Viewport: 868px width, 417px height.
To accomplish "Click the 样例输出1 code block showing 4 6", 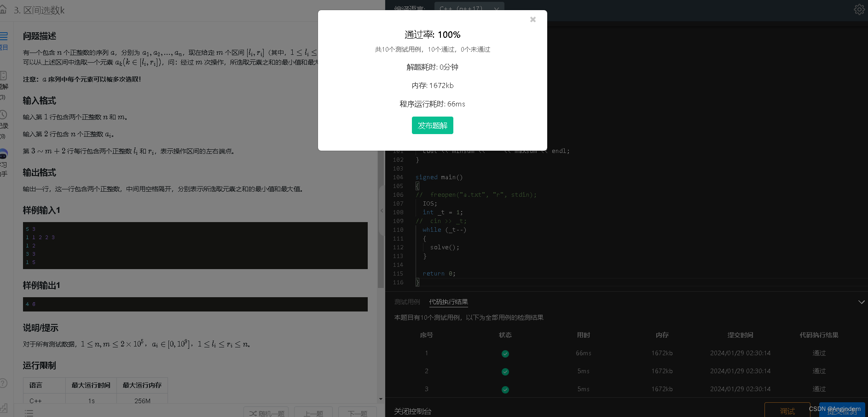I will tap(195, 304).
